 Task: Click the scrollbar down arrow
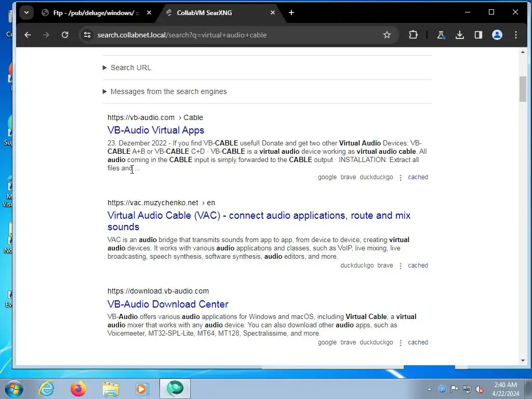click(523, 361)
